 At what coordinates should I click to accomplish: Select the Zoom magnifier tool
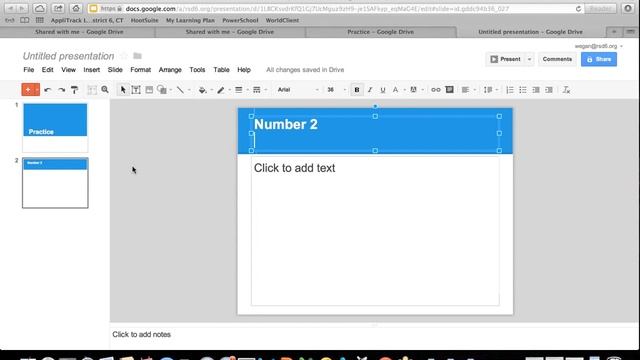click(x=105, y=89)
